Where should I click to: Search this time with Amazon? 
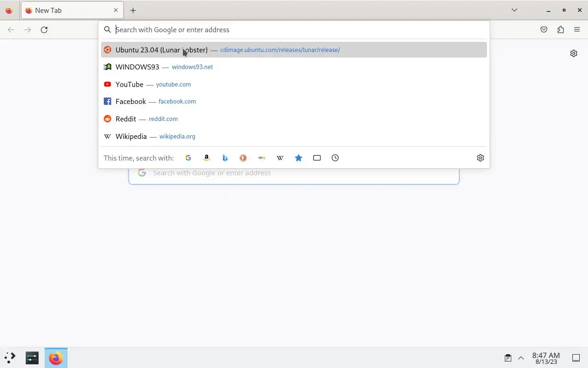click(207, 158)
